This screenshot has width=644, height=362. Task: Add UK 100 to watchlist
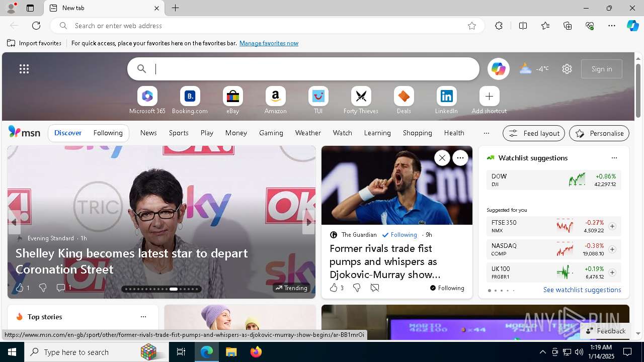(x=612, y=273)
